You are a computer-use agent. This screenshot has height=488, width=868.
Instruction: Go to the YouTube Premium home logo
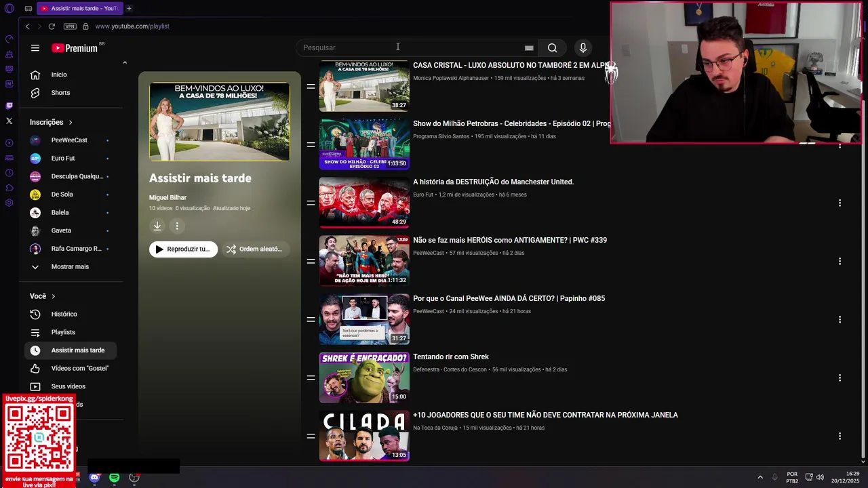[75, 48]
